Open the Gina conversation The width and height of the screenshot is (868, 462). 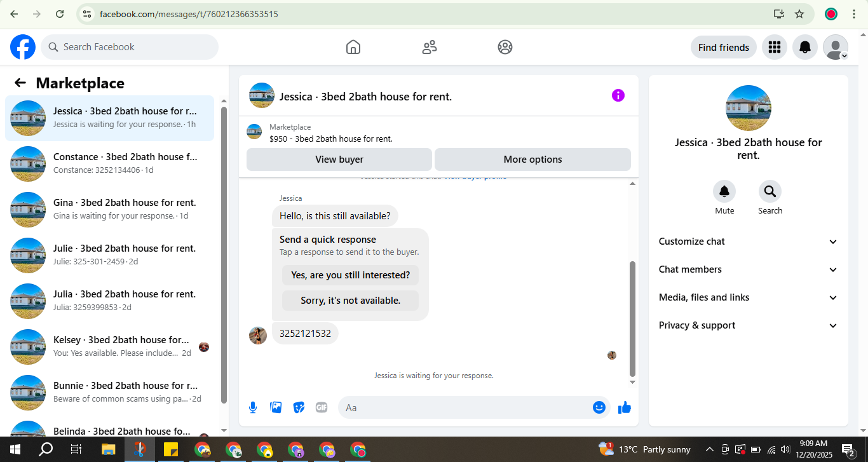click(x=109, y=210)
